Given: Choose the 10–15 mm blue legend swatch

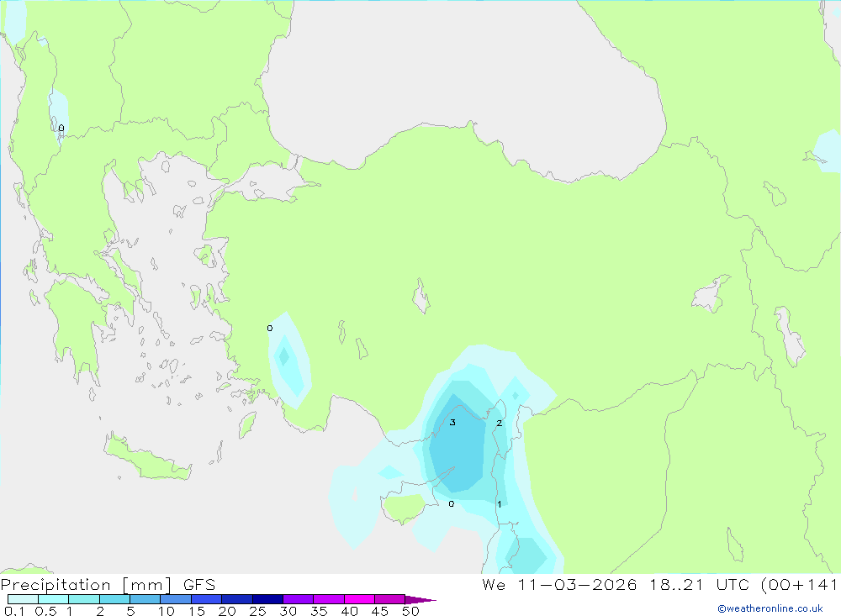Looking at the screenshot, I should [x=176, y=599].
